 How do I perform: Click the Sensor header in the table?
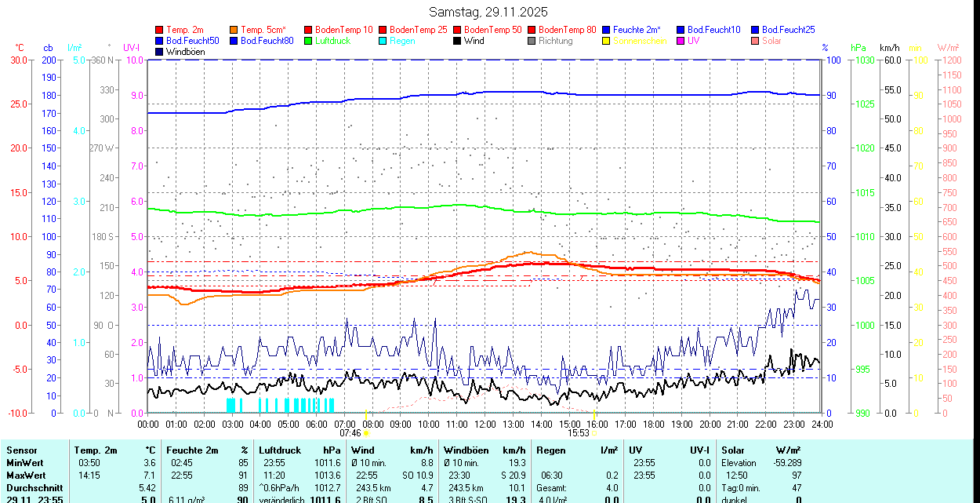(21, 450)
